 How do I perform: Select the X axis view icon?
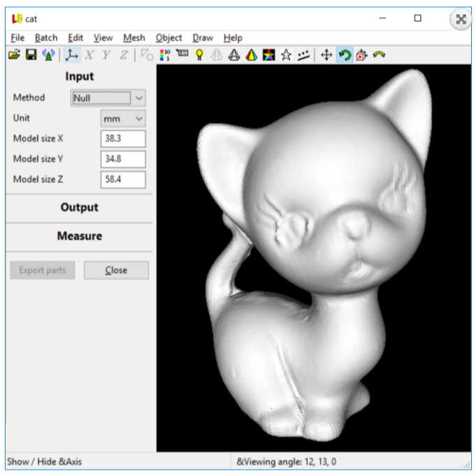tap(89, 55)
